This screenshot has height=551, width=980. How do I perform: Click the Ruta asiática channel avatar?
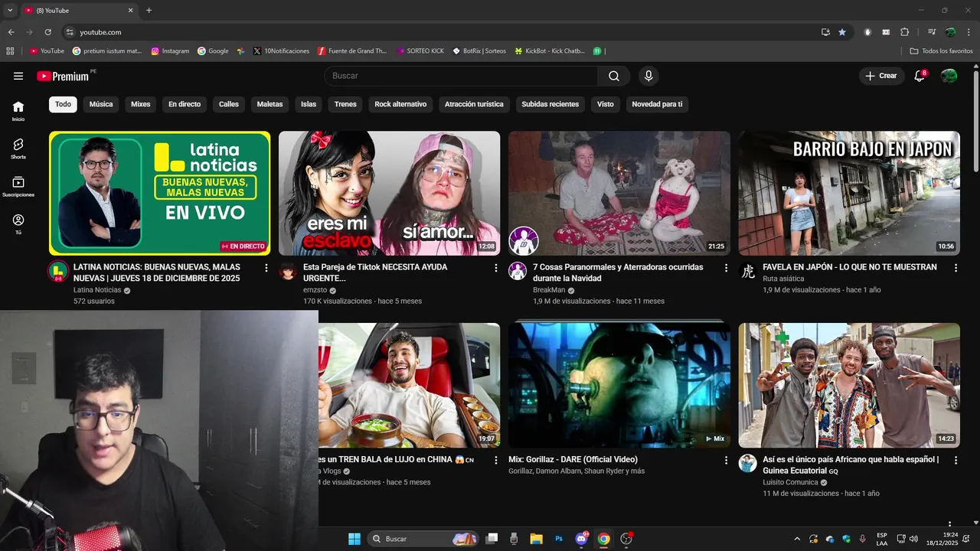748,271
